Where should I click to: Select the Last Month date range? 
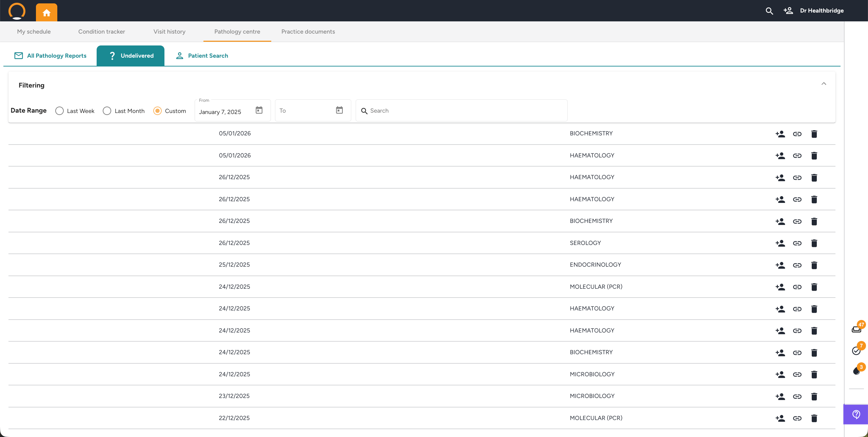[x=107, y=111]
